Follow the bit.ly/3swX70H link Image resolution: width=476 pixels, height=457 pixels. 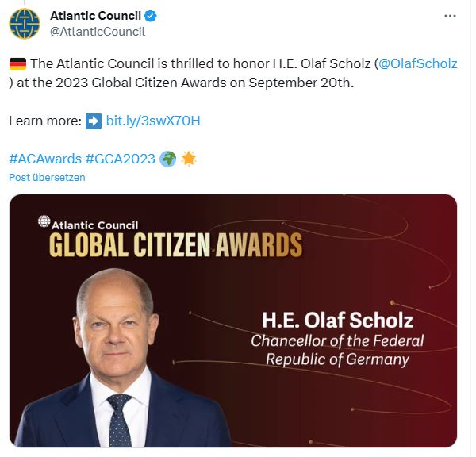click(x=153, y=121)
